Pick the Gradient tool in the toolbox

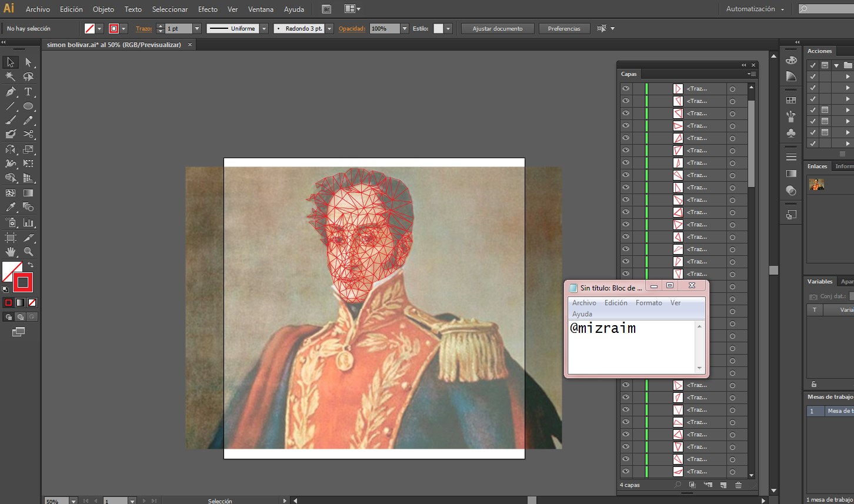(28, 193)
